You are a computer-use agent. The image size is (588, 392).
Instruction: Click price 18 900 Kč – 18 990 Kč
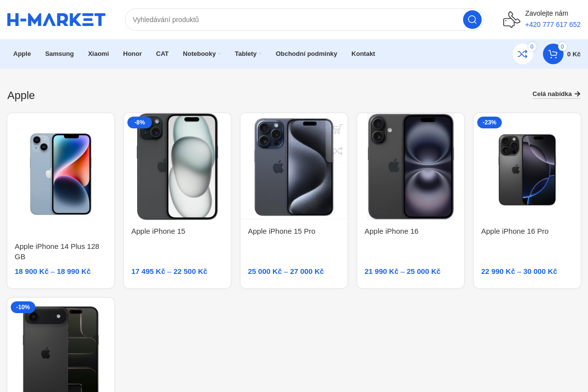click(52, 271)
